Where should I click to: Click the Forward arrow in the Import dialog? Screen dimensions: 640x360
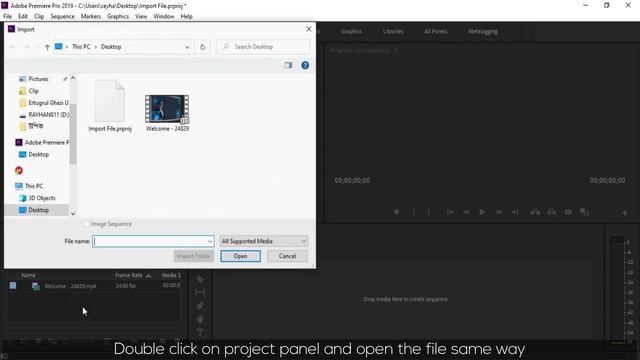[x=27, y=47]
